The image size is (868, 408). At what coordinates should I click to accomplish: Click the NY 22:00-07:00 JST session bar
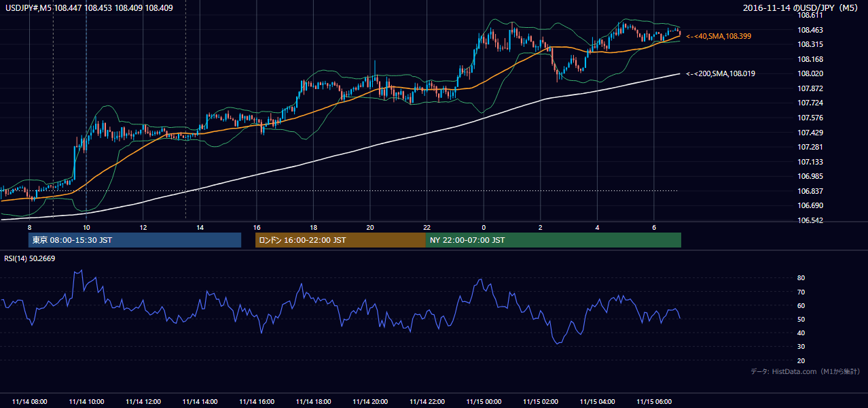[553, 240]
